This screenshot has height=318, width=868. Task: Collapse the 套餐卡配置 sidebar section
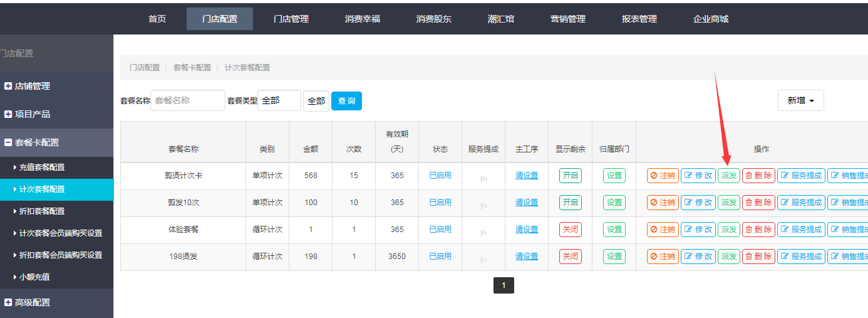57,142
